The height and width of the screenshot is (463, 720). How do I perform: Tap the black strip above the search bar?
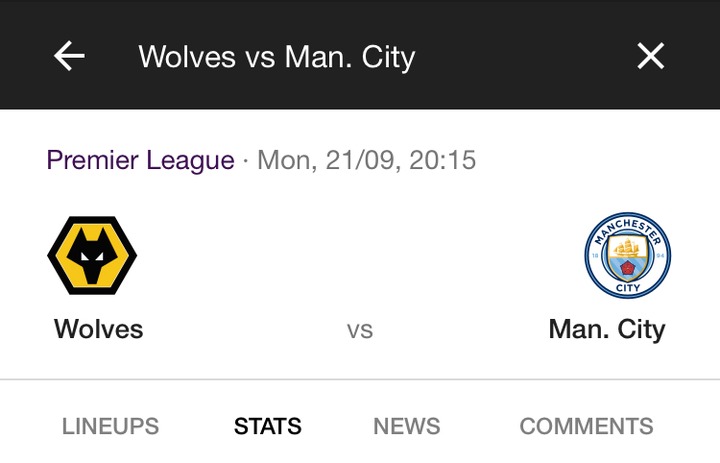360,8
